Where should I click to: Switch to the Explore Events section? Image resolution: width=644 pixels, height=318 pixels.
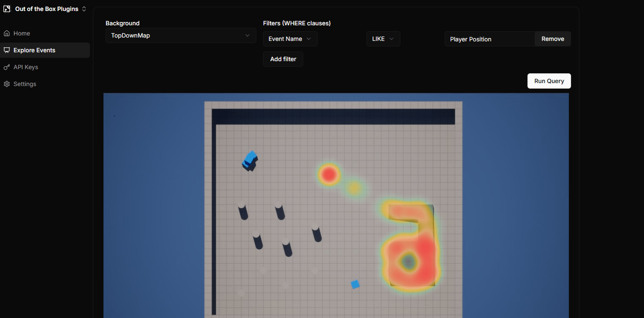pos(35,50)
